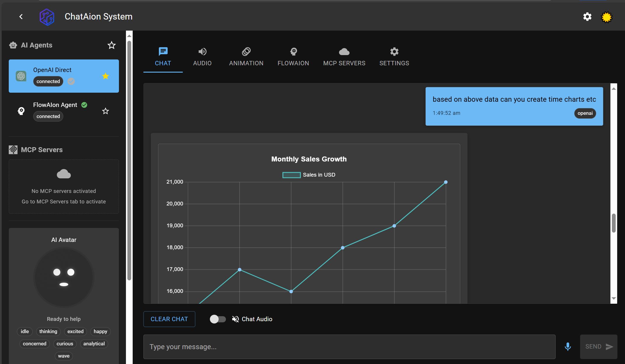Focus the Type your message field
625x364 pixels.
click(349, 347)
